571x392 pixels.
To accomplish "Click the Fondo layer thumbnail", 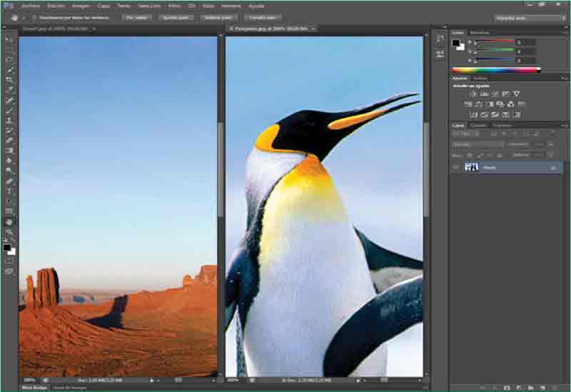I will pos(472,167).
